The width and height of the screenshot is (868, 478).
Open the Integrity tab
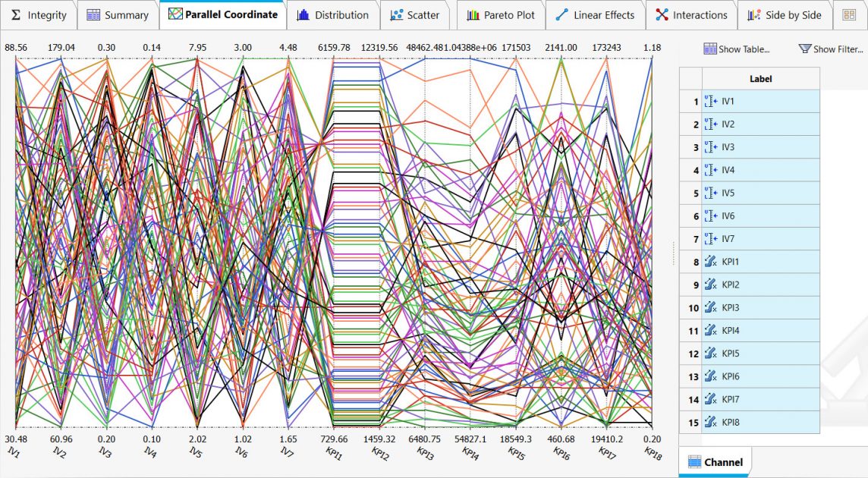[39, 15]
